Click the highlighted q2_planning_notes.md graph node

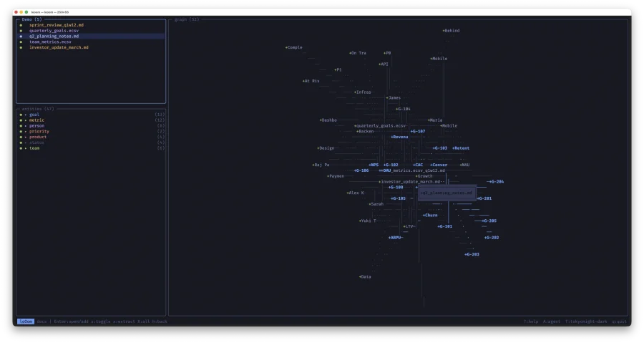pyautogui.click(x=447, y=193)
